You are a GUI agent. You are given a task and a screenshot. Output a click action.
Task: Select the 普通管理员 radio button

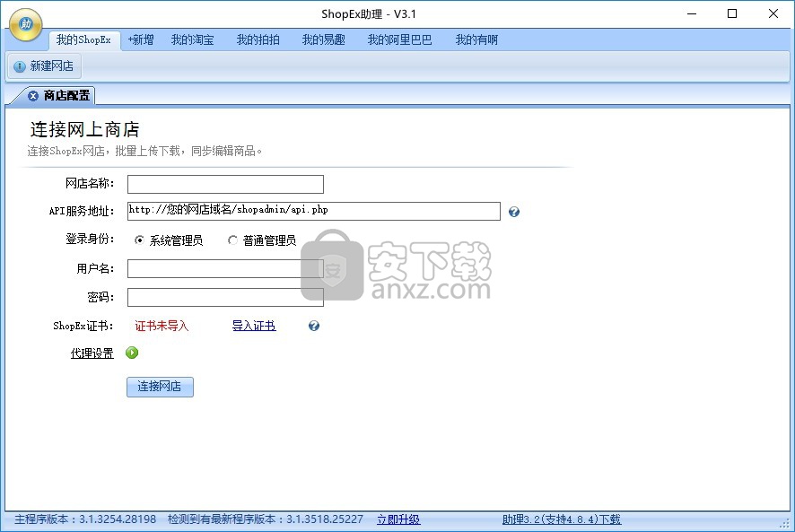232,240
